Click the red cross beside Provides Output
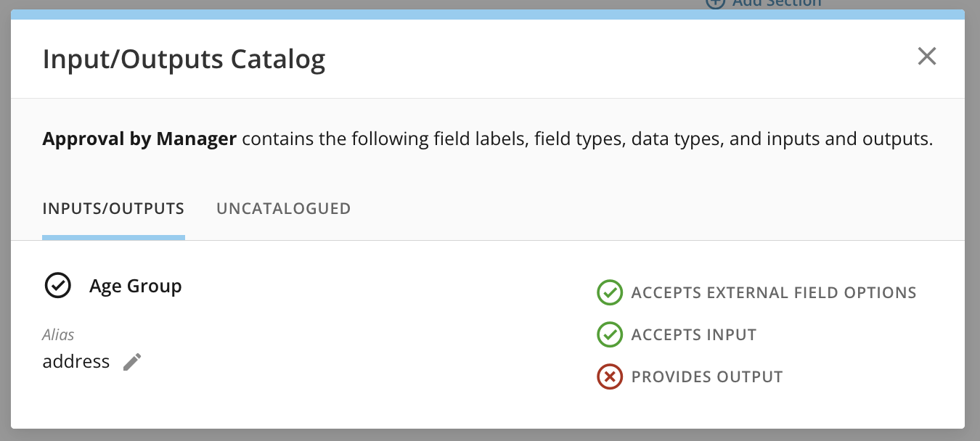Viewport: 980px width, 441px height. click(610, 376)
